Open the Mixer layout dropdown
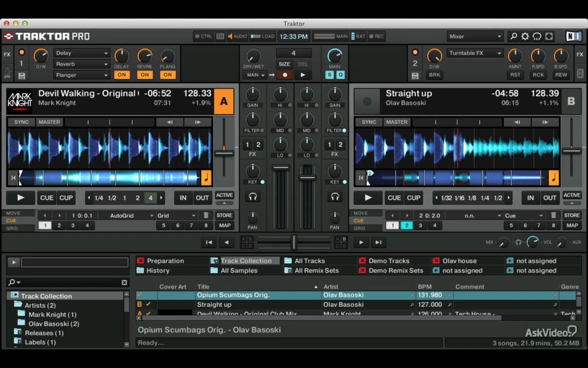The height and width of the screenshot is (368, 588). pyautogui.click(x=474, y=37)
